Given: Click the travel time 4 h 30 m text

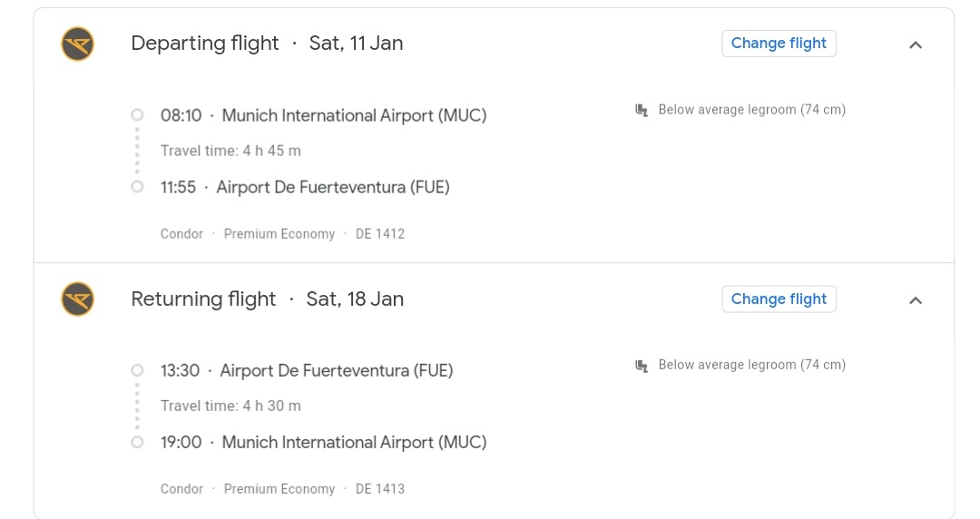Looking at the screenshot, I should [230, 406].
